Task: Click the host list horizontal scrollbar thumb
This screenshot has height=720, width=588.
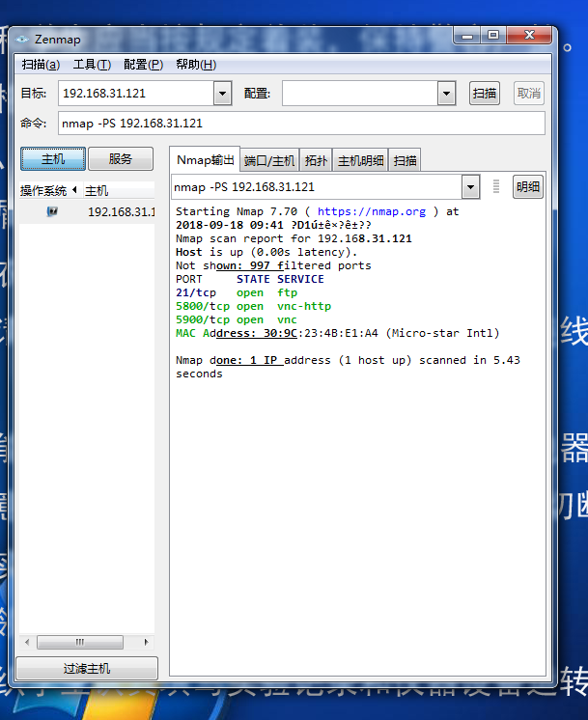Action: pyautogui.click(x=80, y=642)
